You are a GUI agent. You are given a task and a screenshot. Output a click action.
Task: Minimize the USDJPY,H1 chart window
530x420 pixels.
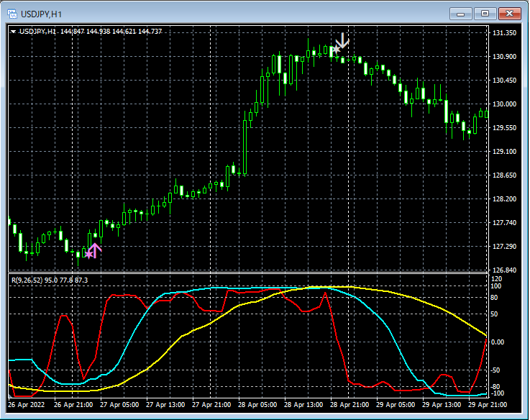pyautogui.click(x=460, y=14)
